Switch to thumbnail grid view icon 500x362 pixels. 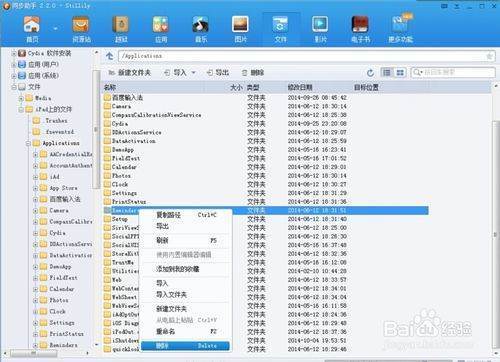coord(400,72)
